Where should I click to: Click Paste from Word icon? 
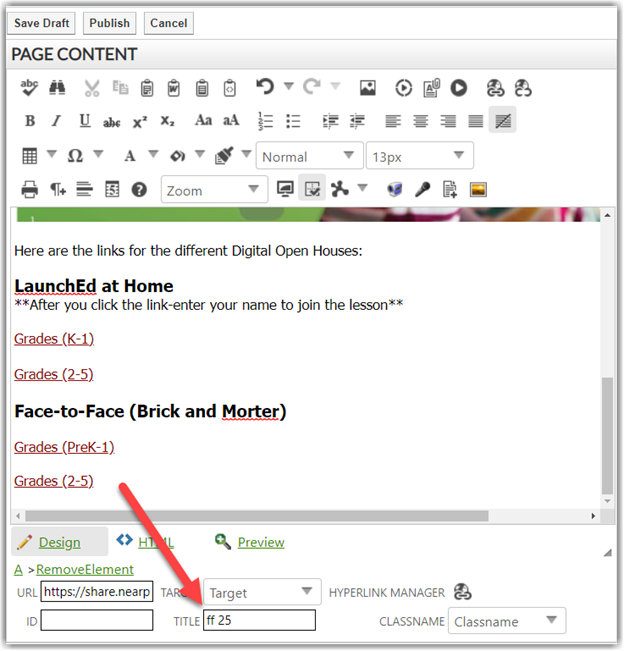pyautogui.click(x=174, y=88)
